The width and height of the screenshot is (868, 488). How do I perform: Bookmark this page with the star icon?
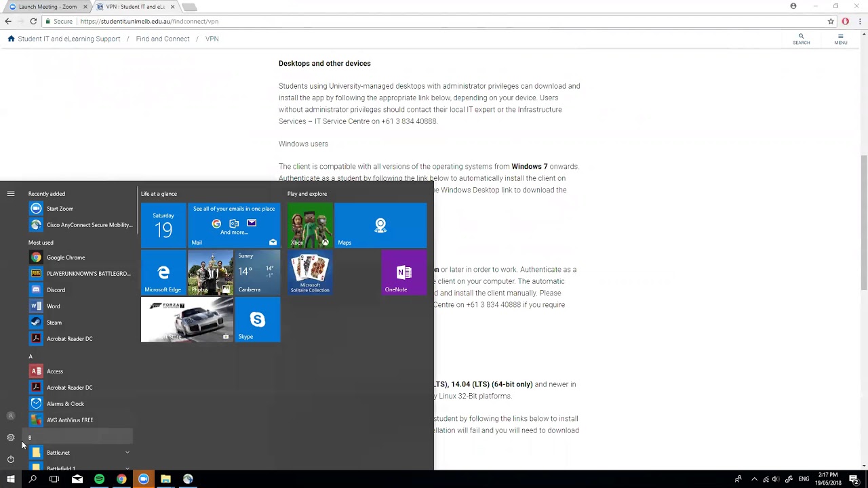[831, 22]
